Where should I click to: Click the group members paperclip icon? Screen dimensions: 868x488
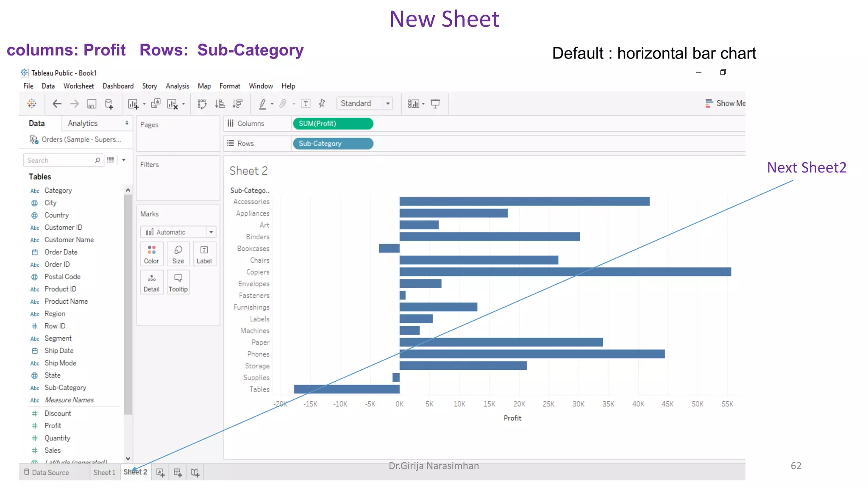tap(283, 104)
